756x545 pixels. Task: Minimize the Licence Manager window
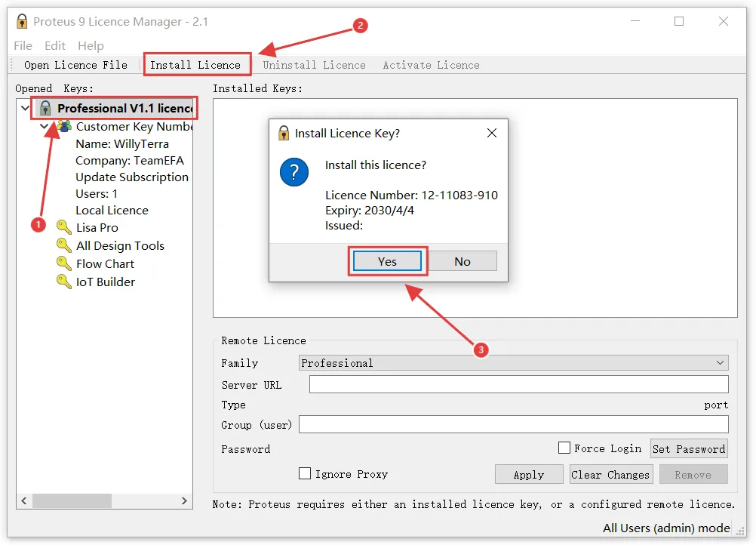[x=635, y=21]
